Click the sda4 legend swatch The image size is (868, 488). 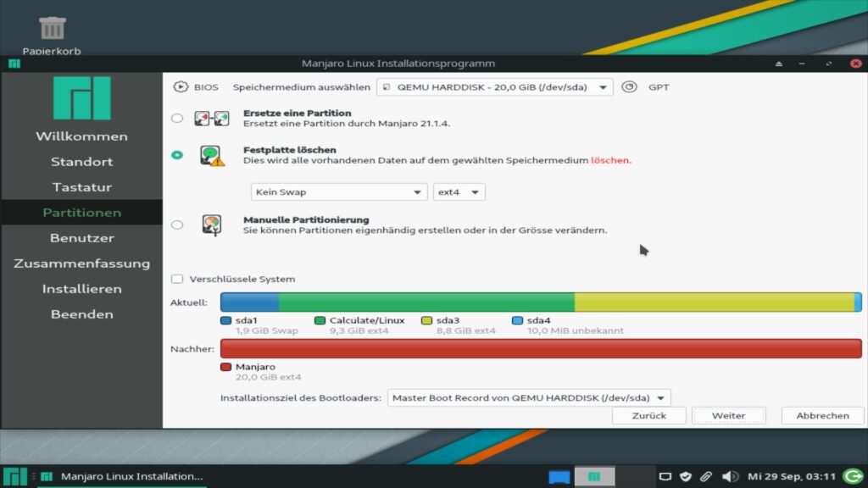coord(518,320)
